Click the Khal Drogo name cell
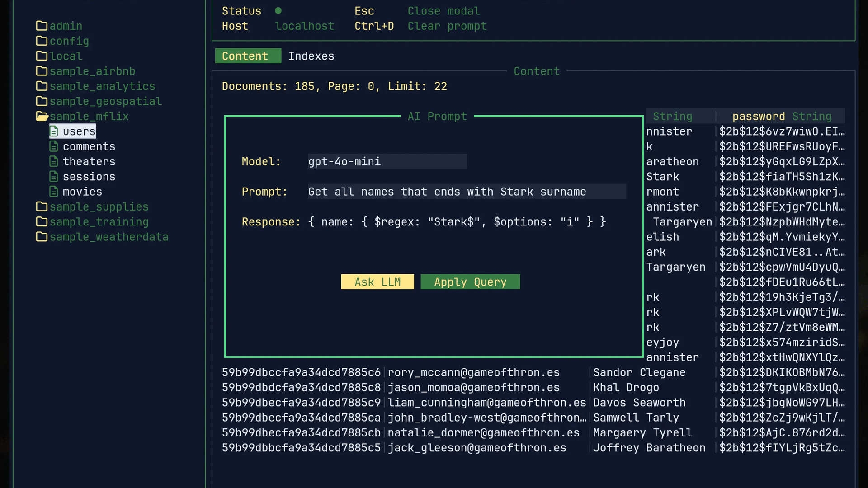 coord(626,387)
